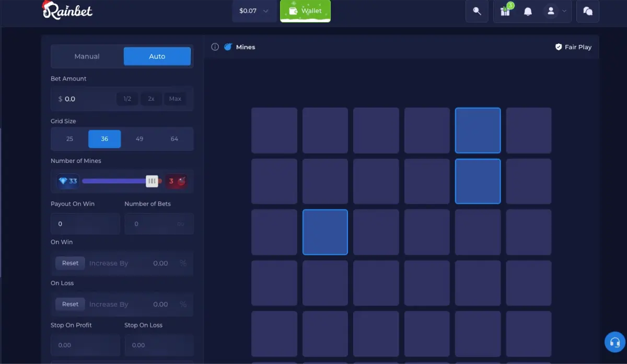Open the headset support bubble
627x364 pixels.
click(614, 342)
